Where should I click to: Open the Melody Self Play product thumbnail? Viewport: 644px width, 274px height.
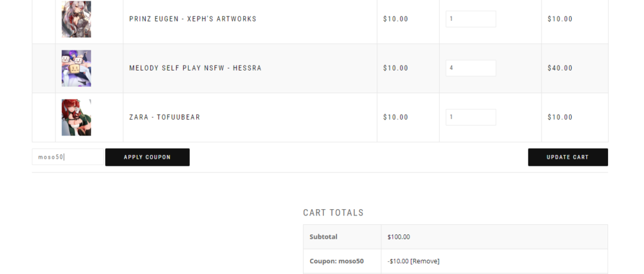pyautogui.click(x=76, y=68)
